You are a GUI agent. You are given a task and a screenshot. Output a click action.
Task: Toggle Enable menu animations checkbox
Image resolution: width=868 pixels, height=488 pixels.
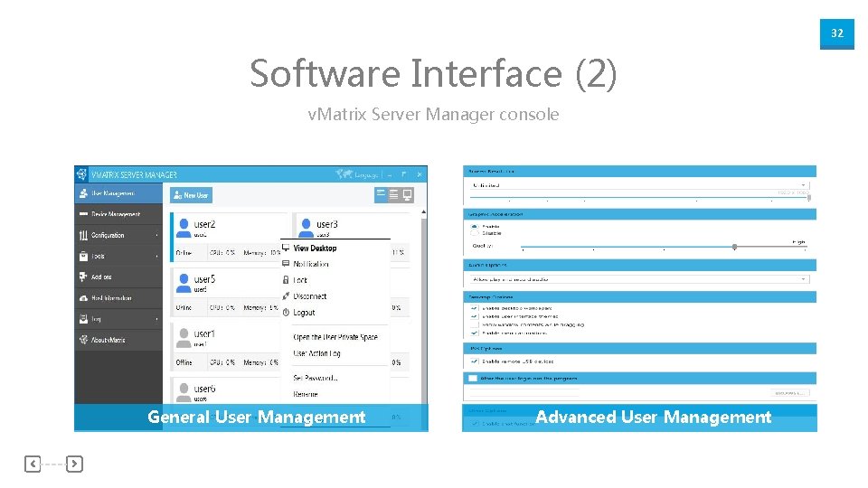tap(474, 333)
